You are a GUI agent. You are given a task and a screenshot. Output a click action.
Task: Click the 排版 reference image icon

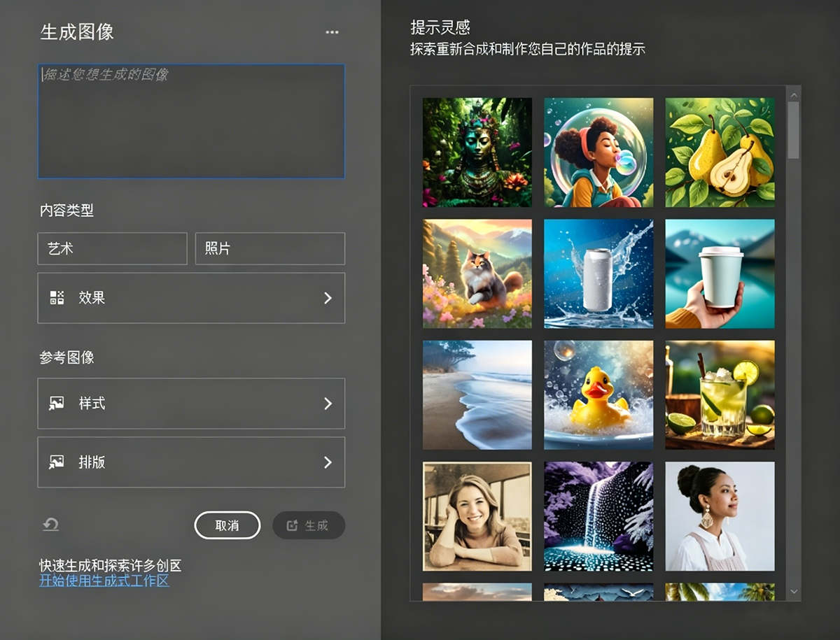[57, 462]
